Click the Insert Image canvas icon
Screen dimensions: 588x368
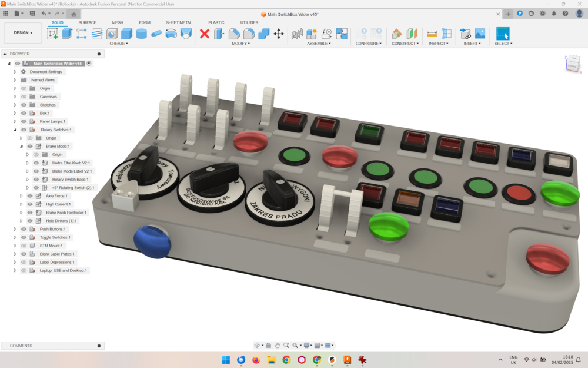[x=480, y=34]
